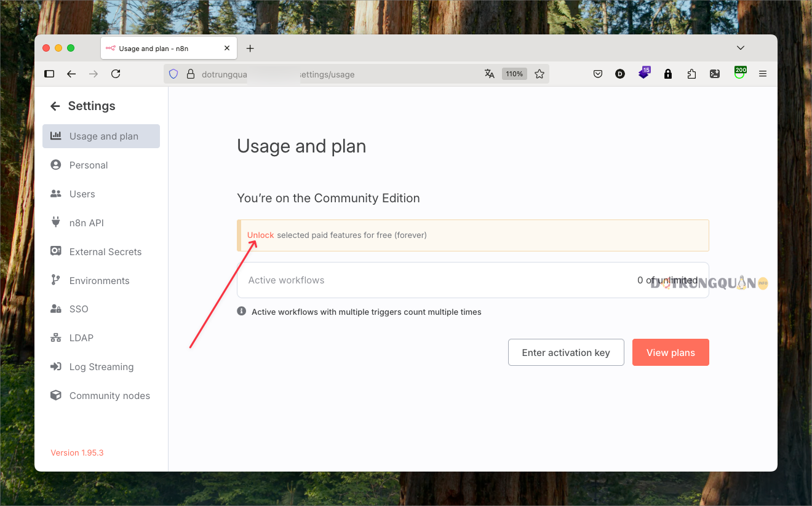Screen dimensions: 812x506
Task: Go back using the Settings back arrow
Action: (x=55, y=106)
